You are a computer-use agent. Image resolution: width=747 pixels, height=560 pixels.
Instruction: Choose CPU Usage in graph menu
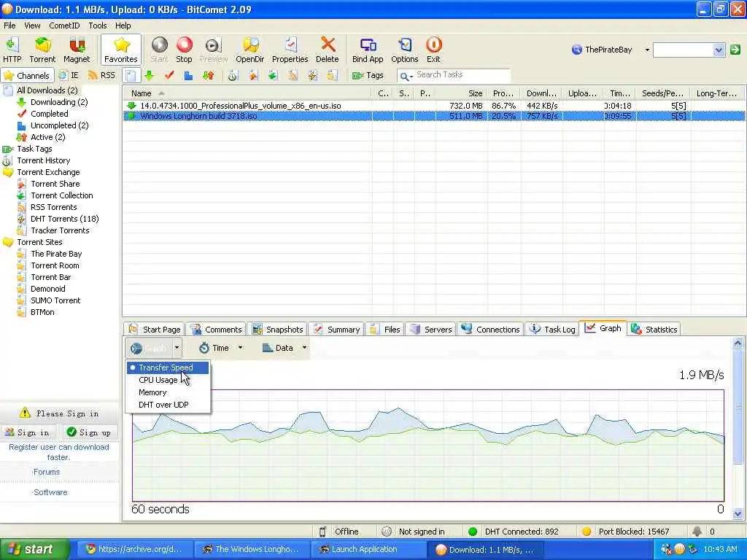click(x=168, y=380)
